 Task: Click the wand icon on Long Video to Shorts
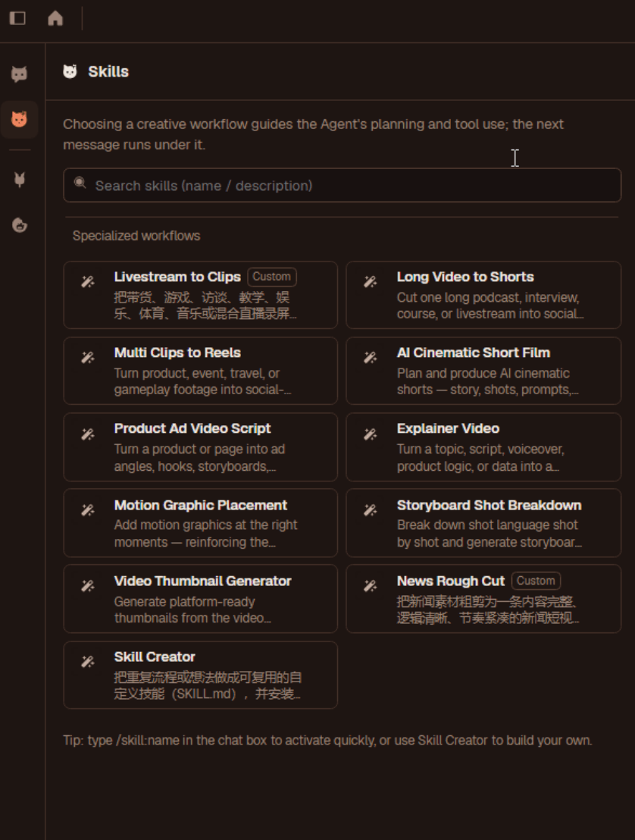[x=371, y=281]
